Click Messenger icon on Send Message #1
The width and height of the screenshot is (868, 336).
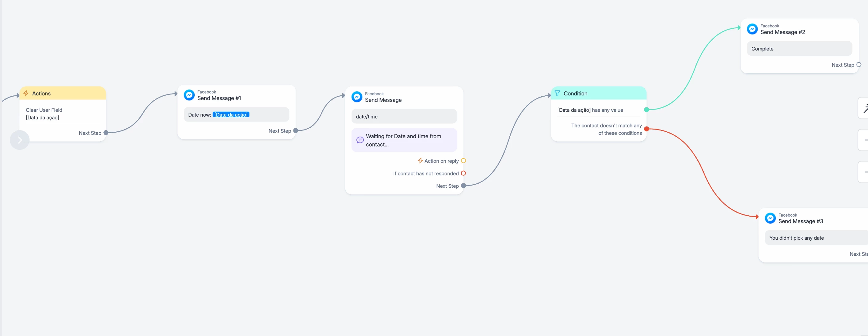coord(189,95)
